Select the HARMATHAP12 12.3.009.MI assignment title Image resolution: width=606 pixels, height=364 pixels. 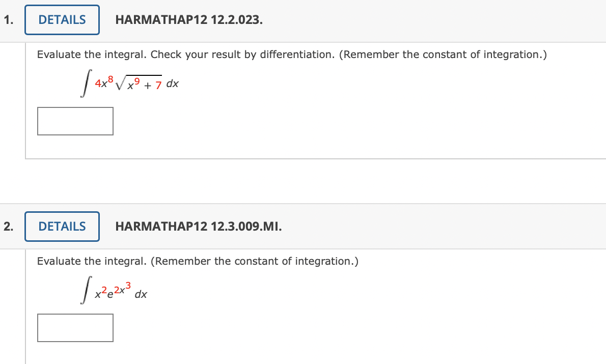tap(198, 227)
